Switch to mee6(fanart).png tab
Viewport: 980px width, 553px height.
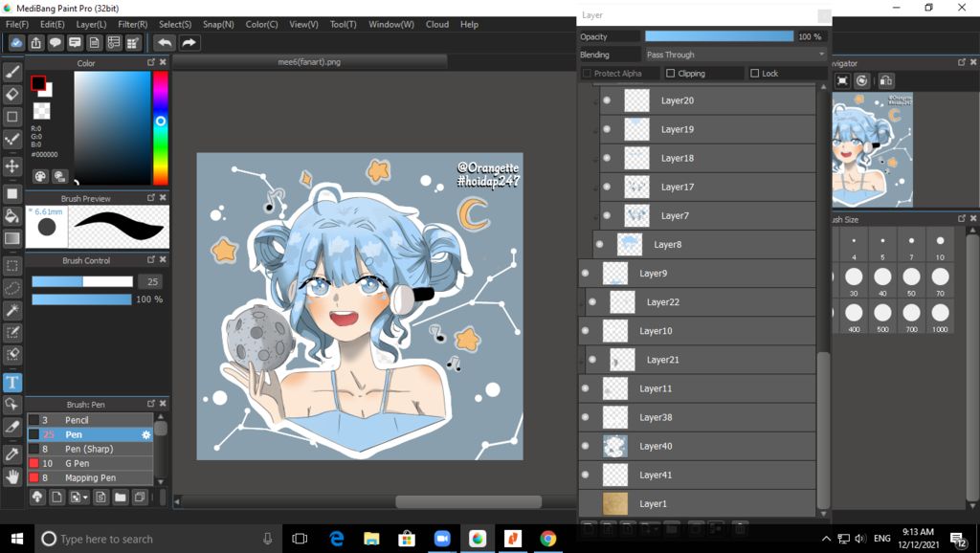pyautogui.click(x=309, y=62)
